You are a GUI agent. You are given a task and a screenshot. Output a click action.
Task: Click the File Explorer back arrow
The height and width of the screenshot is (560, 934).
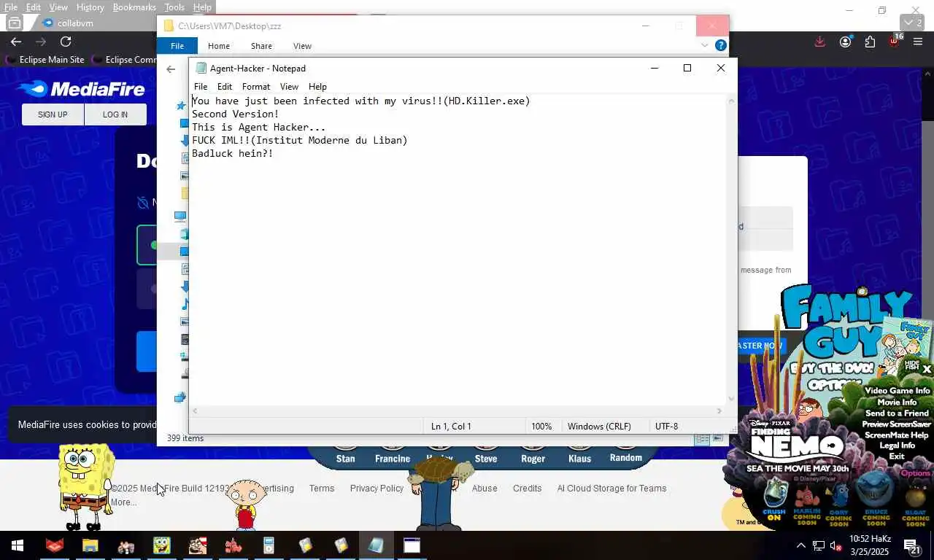(171, 69)
